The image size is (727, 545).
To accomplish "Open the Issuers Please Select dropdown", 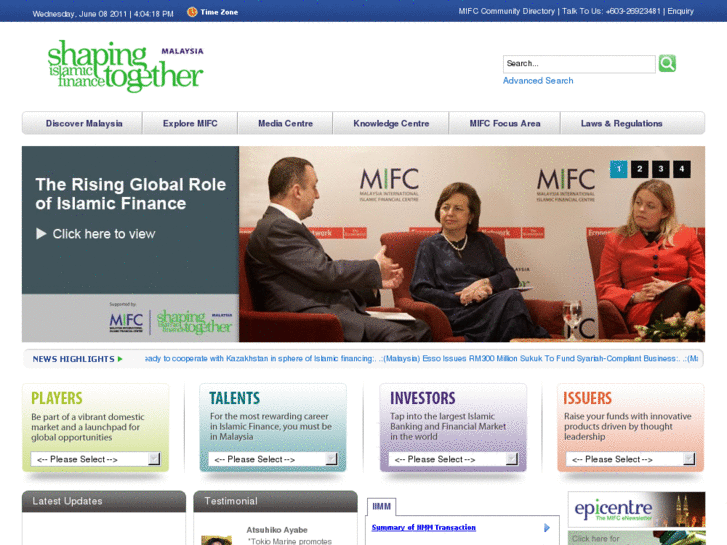I will pyautogui.click(x=631, y=459).
